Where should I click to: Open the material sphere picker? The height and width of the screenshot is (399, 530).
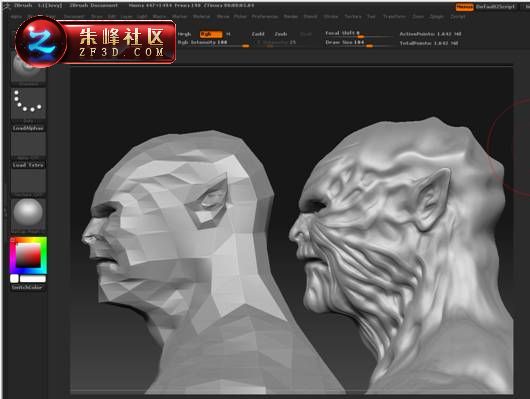pos(28,214)
